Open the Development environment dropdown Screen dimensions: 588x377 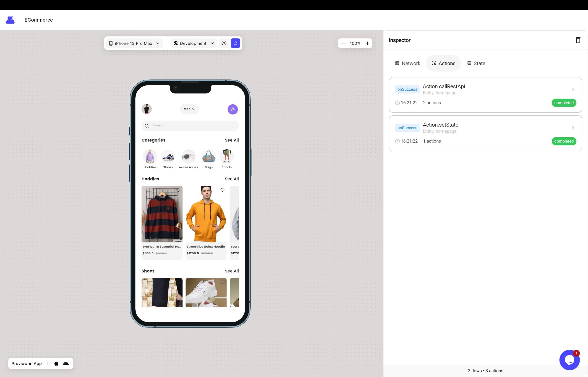pyautogui.click(x=194, y=43)
